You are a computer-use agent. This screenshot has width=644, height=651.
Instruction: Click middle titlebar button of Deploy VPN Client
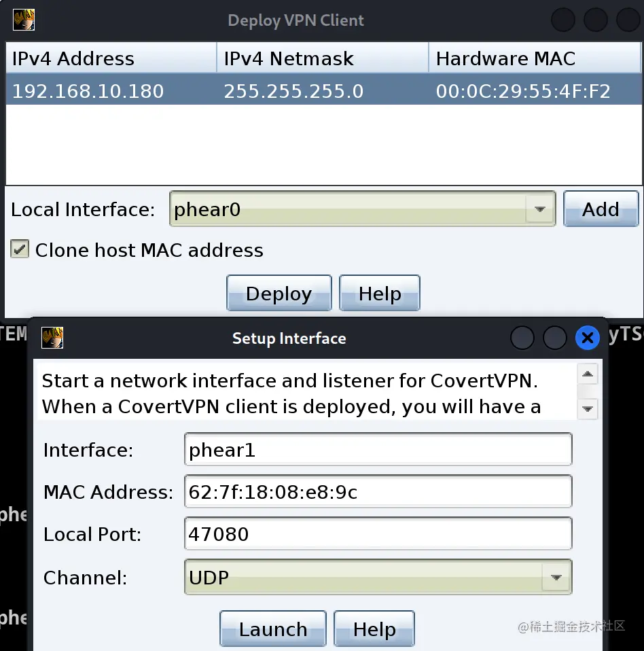coord(596,20)
